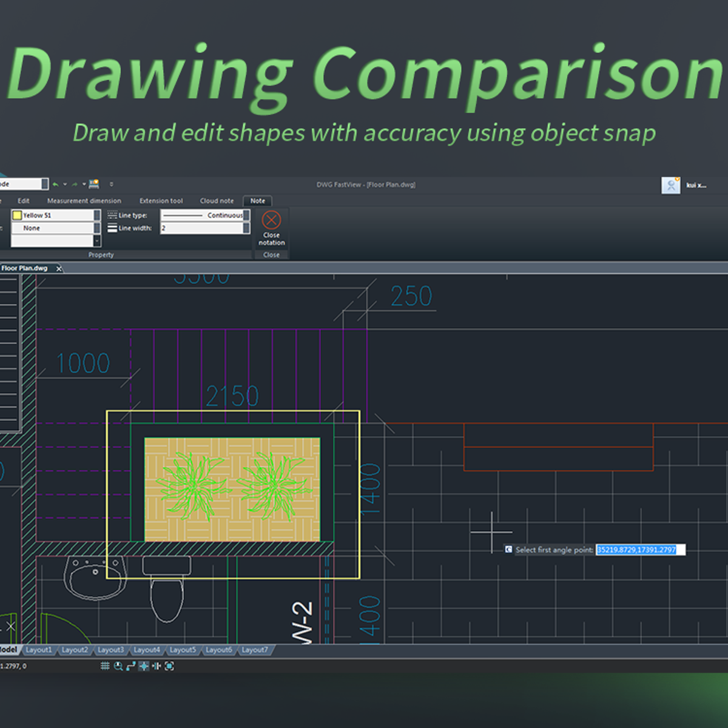Open the None property dropdown
728x728 pixels.
(x=96, y=228)
